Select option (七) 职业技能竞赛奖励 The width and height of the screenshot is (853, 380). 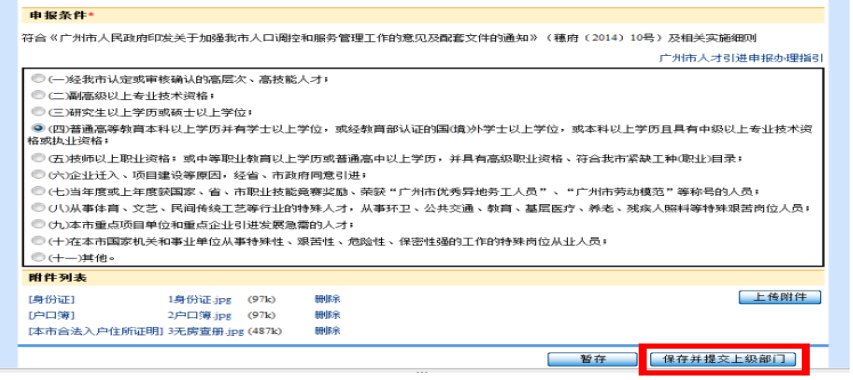pyautogui.click(x=38, y=191)
